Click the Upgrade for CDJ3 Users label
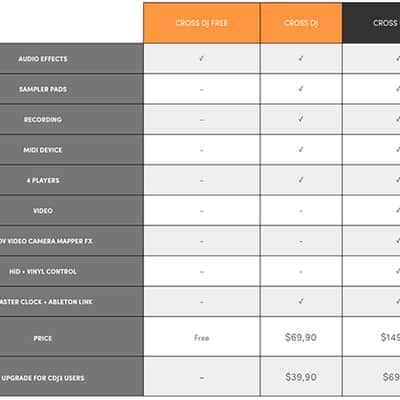Screen dimensions: 400x400 pos(43,378)
